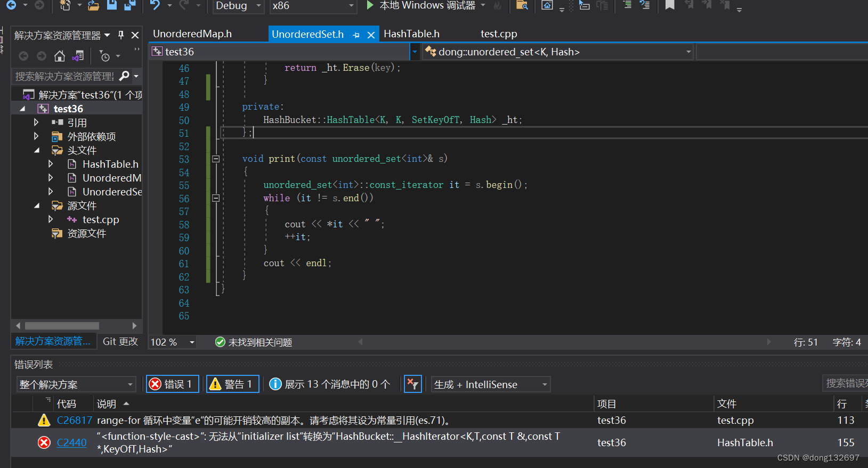Expand the 外部依赖项 node
Screen dimensions: 868x468
coord(36,136)
